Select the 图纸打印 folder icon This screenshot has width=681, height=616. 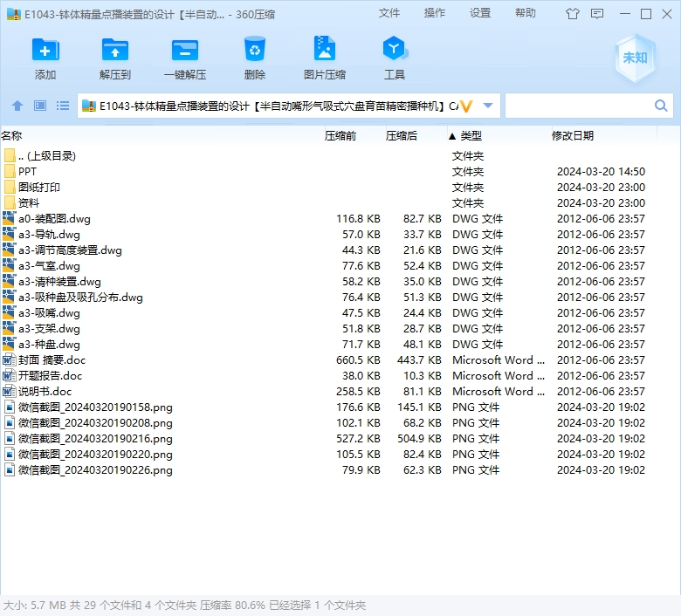[x=10, y=187]
